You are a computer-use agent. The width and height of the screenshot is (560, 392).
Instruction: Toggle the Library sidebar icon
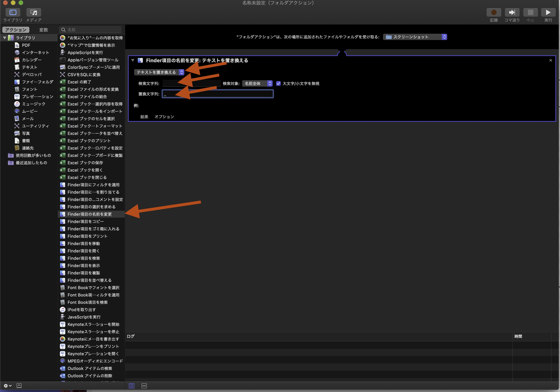coord(13,12)
